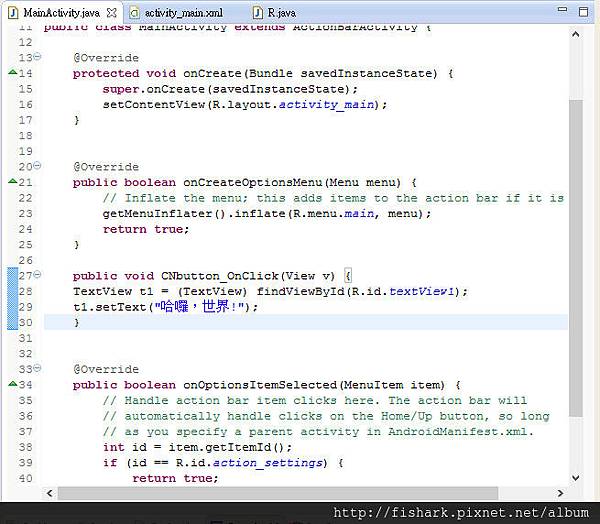Click line number 30 in the gutter
This screenshot has width=600, height=524.
point(25,323)
